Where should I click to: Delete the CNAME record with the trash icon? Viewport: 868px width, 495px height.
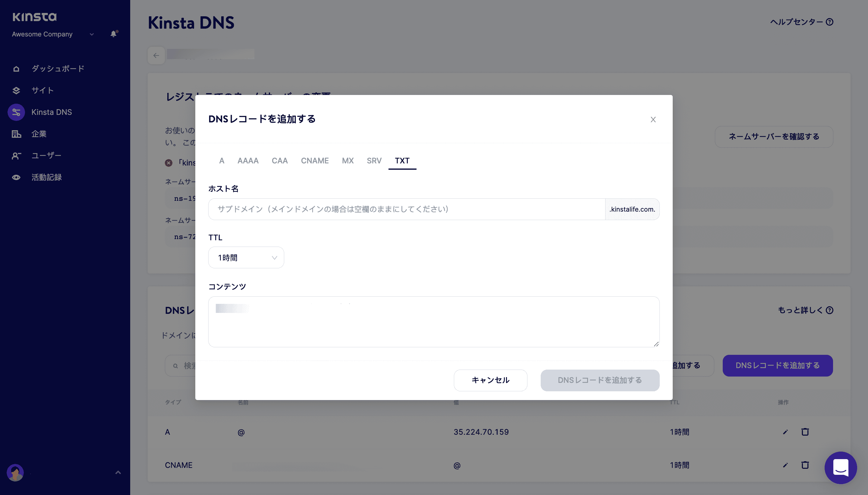805,465
